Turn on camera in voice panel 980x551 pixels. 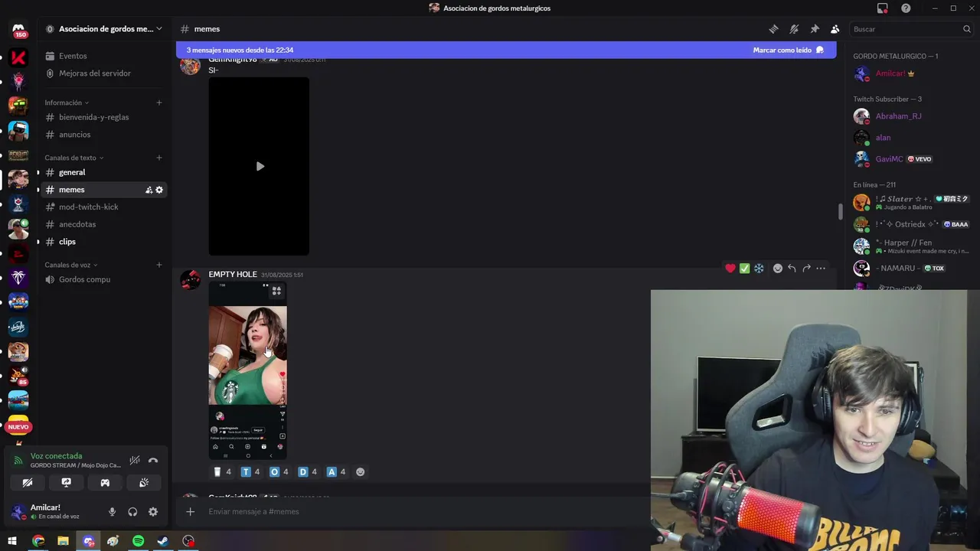(x=28, y=483)
